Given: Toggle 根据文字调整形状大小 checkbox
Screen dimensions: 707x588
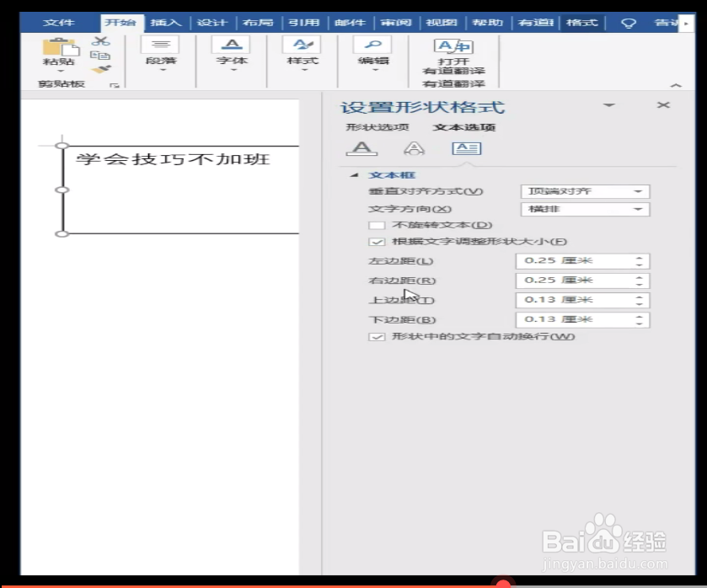Looking at the screenshot, I should tap(377, 242).
